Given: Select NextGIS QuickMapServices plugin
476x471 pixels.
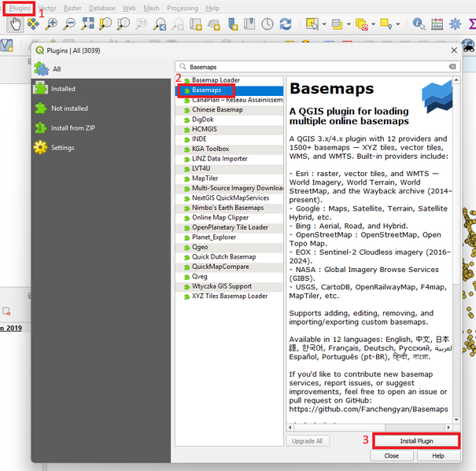Looking at the screenshot, I should 229,198.
